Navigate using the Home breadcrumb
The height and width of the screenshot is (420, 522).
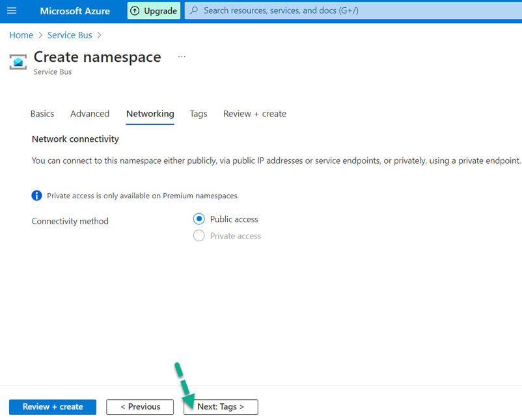tap(21, 35)
